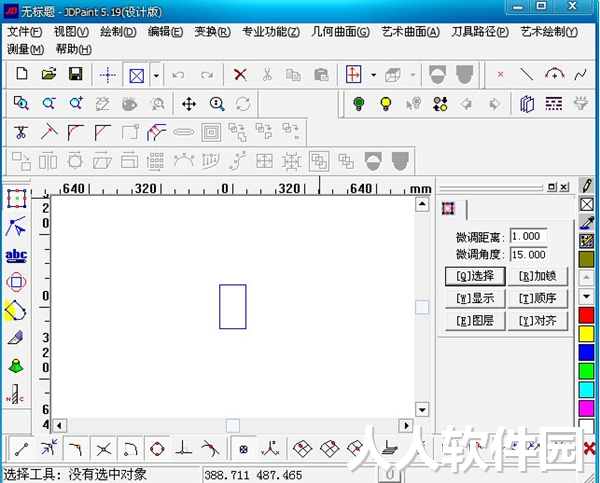The image size is (600, 483).
Task: Select the trim scissors tool
Action: 21,132
